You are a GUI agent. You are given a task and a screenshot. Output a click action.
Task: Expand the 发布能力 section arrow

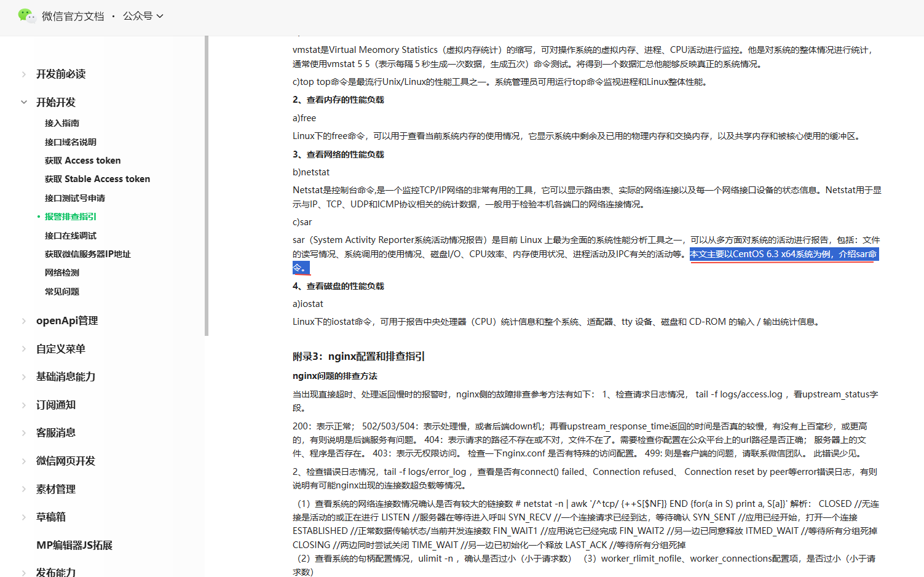click(x=24, y=572)
